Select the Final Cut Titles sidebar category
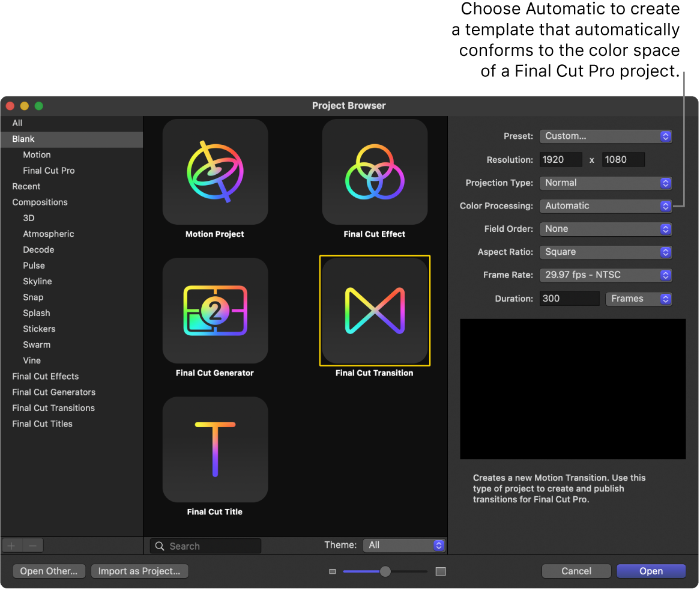The width and height of the screenshot is (700, 590). pos(42,424)
